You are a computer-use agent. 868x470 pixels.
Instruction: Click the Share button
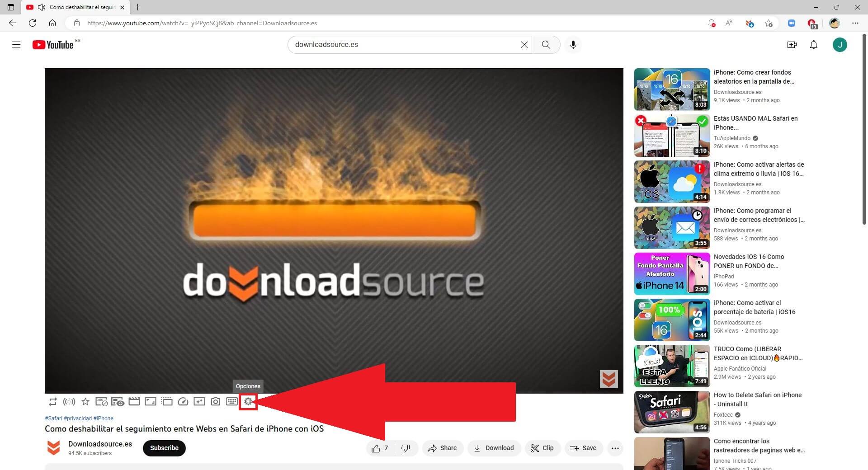[443, 448]
